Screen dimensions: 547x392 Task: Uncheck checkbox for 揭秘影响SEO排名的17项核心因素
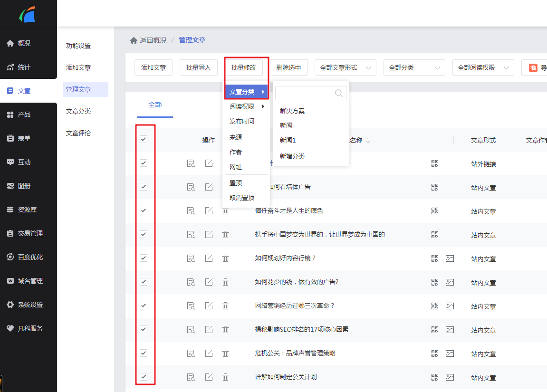[144, 329]
